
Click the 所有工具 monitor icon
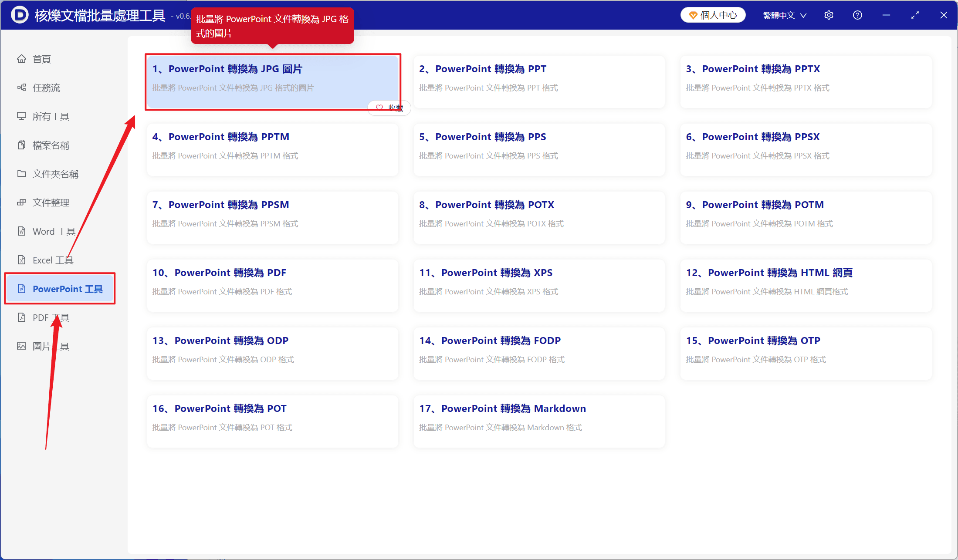(21, 116)
